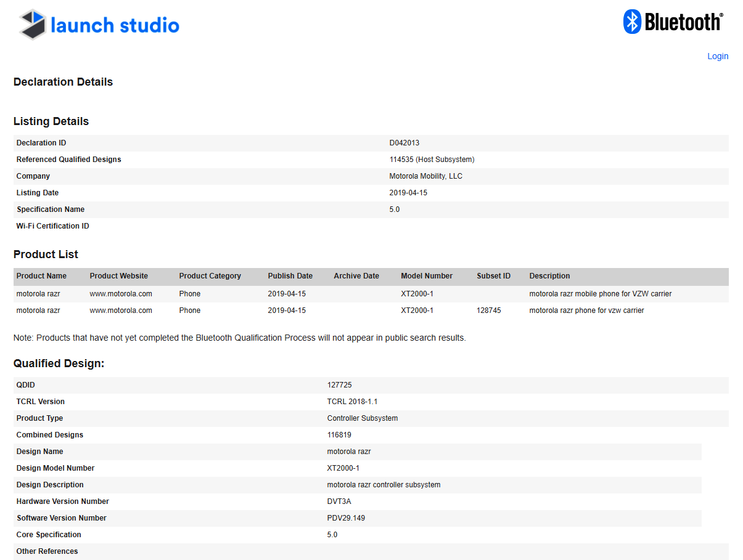Screen dimensions: 743x560
Task: Select 'motorola razr mobile phone for VZW carrier'
Action: (601, 294)
